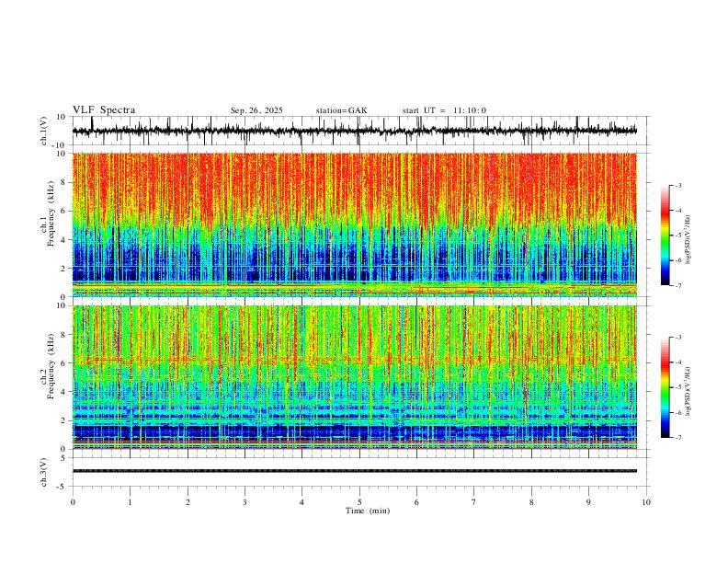Click the 'ch.1(V)' waveform axis label
Image resolution: width=728 pixels, height=563 pixels.
tap(44, 131)
